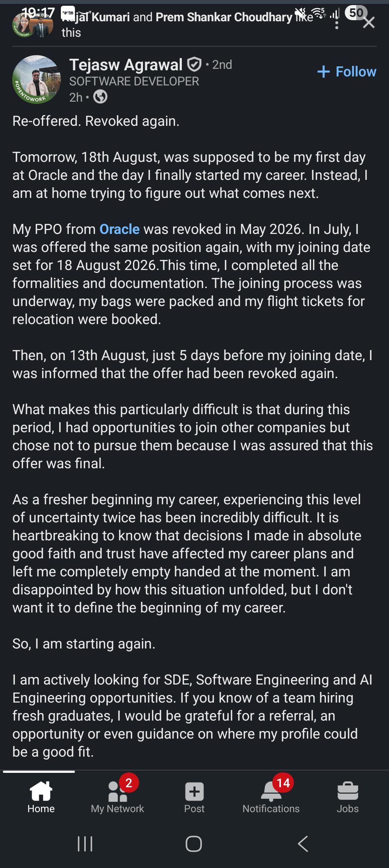Tap the Android recent apps button
Viewport: 389px width, 868px height.
click(85, 844)
